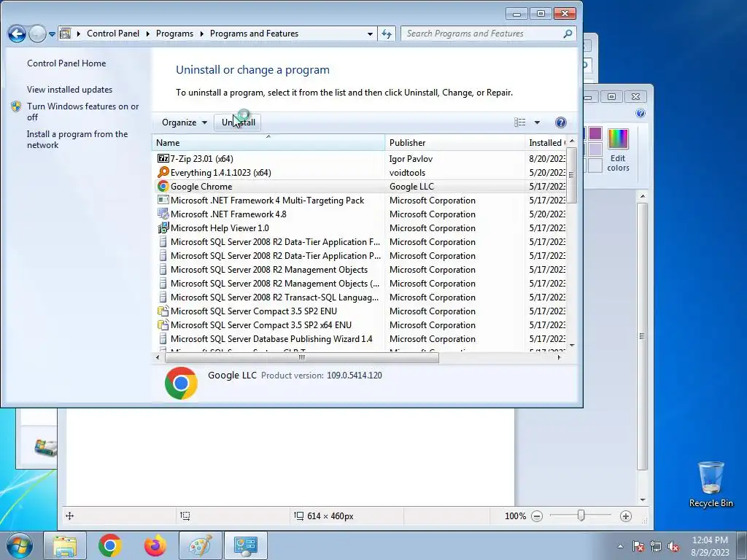Show hidden tray icons arrow
The image size is (747, 560).
[x=620, y=546]
